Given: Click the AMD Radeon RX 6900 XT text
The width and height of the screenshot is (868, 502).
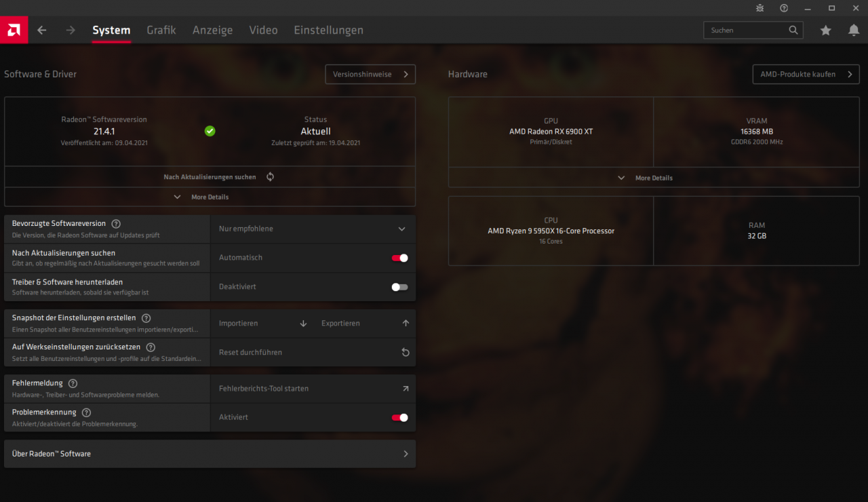Looking at the screenshot, I should point(551,132).
